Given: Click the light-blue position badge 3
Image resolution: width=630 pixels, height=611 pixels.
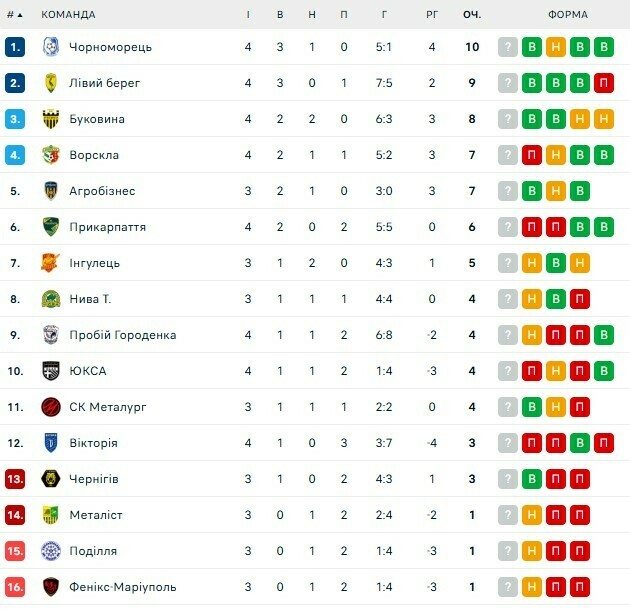Looking at the screenshot, I should pos(15,119).
